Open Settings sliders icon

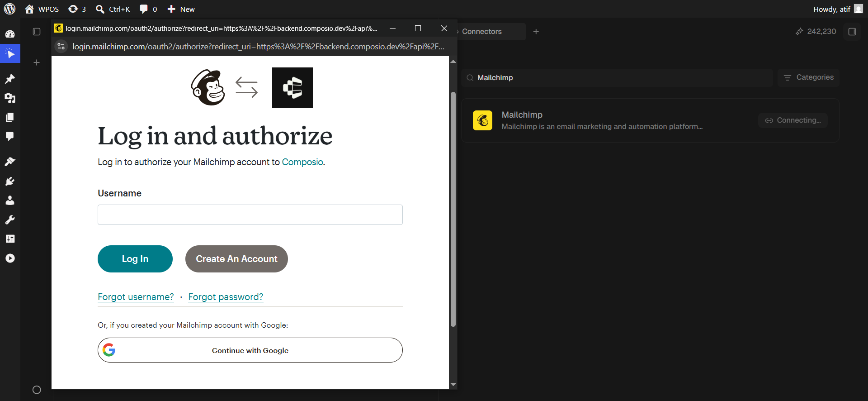point(10,239)
